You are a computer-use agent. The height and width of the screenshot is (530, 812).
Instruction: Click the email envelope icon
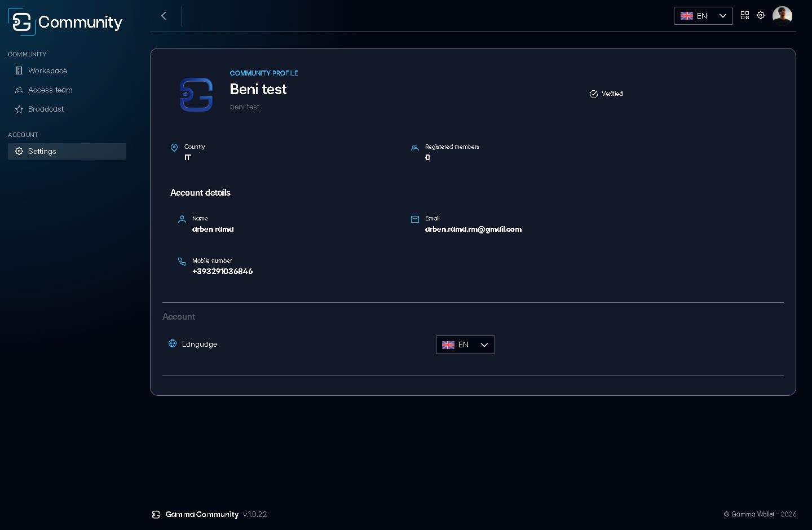click(x=415, y=219)
